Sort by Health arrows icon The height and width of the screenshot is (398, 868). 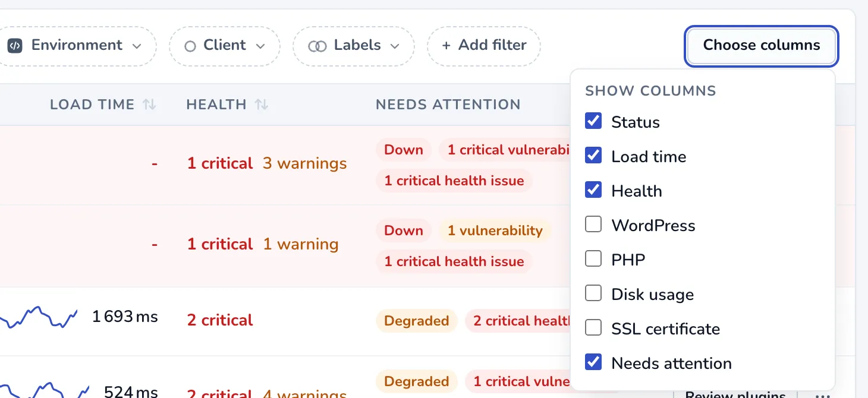(x=262, y=105)
